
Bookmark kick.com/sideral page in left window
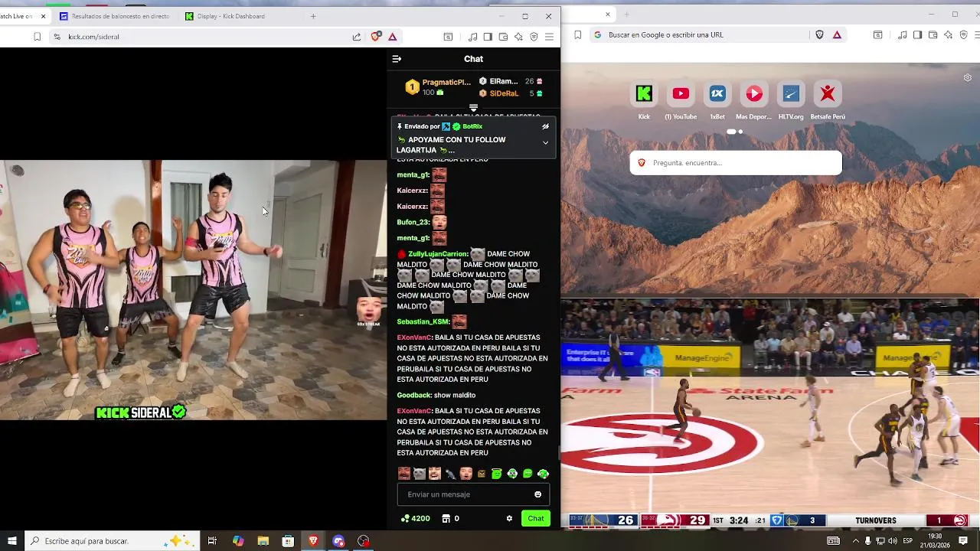click(x=37, y=37)
